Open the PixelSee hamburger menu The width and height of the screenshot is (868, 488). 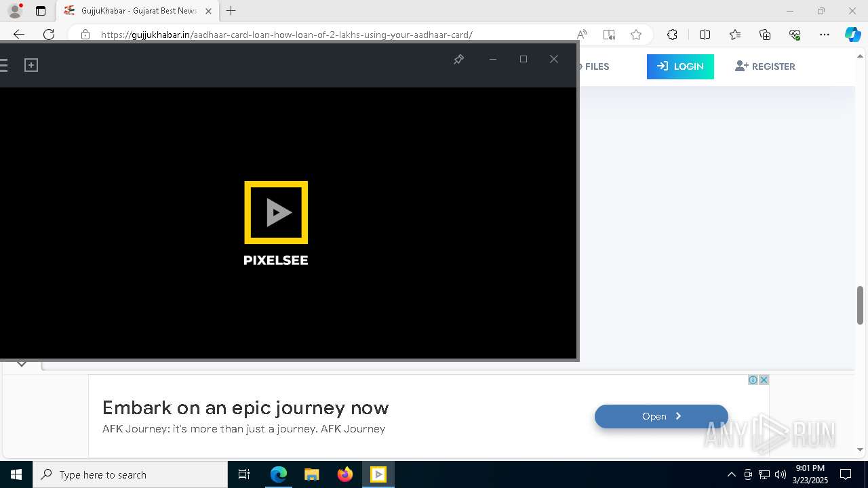tap(3, 65)
